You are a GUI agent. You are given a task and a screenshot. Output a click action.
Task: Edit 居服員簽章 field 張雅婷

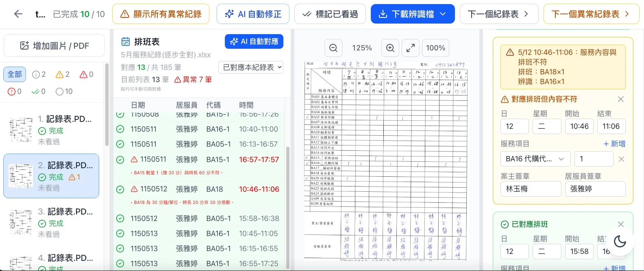coord(595,189)
